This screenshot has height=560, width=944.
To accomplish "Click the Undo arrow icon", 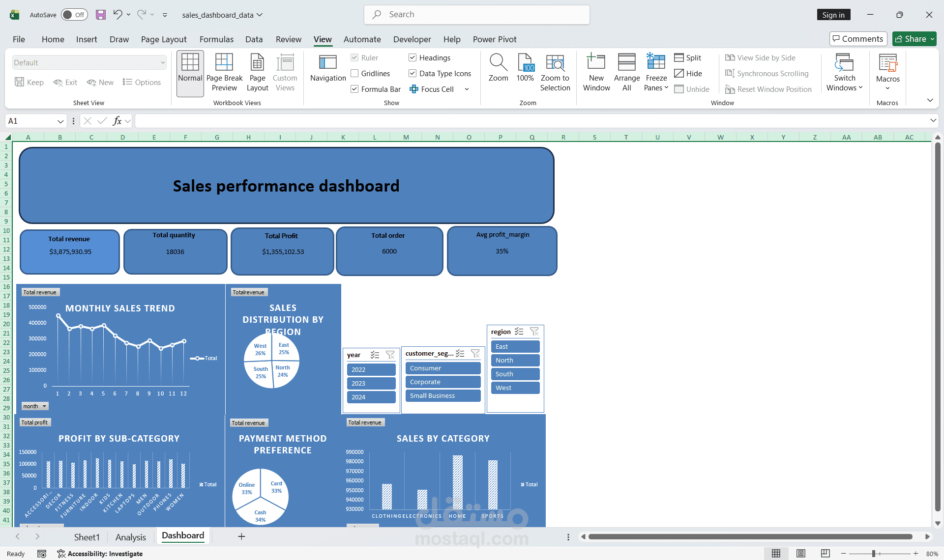I will [x=118, y=14].
